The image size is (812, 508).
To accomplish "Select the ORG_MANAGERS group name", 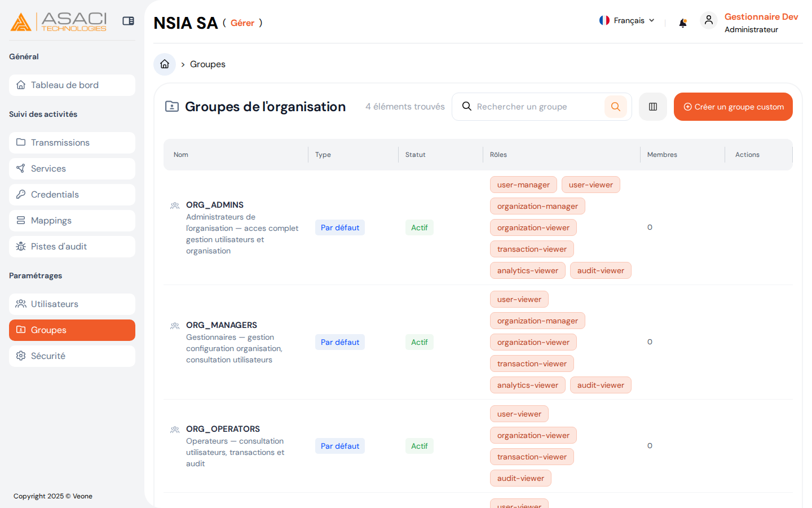I will click(222, 325).
